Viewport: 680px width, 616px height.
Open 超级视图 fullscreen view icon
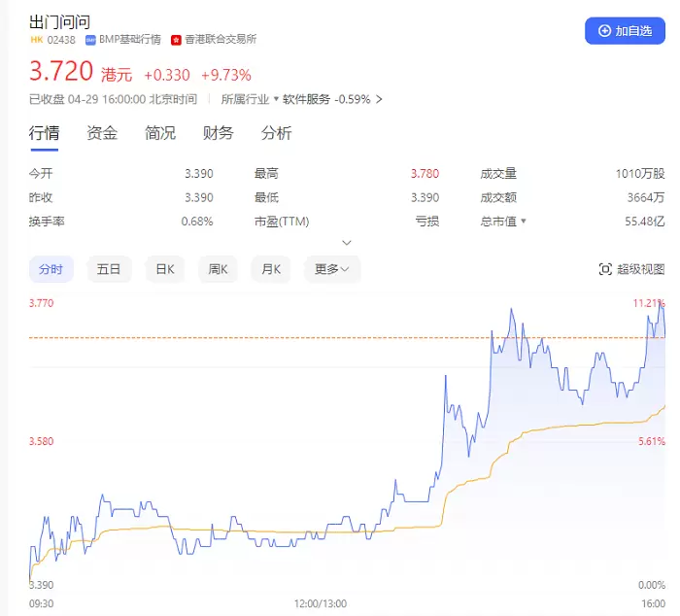605,269
